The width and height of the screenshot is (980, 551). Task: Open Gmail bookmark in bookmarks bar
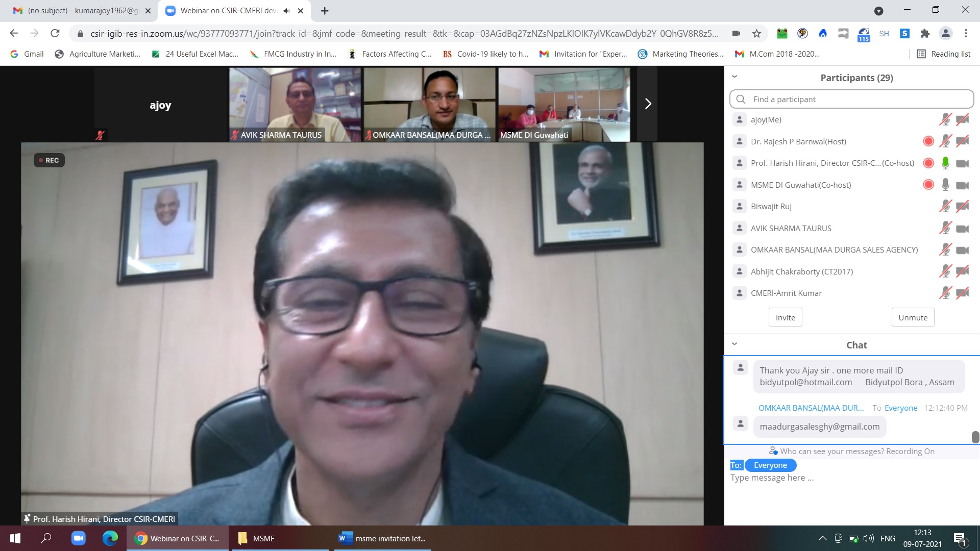pyautogui.click(x=28, y=54)
